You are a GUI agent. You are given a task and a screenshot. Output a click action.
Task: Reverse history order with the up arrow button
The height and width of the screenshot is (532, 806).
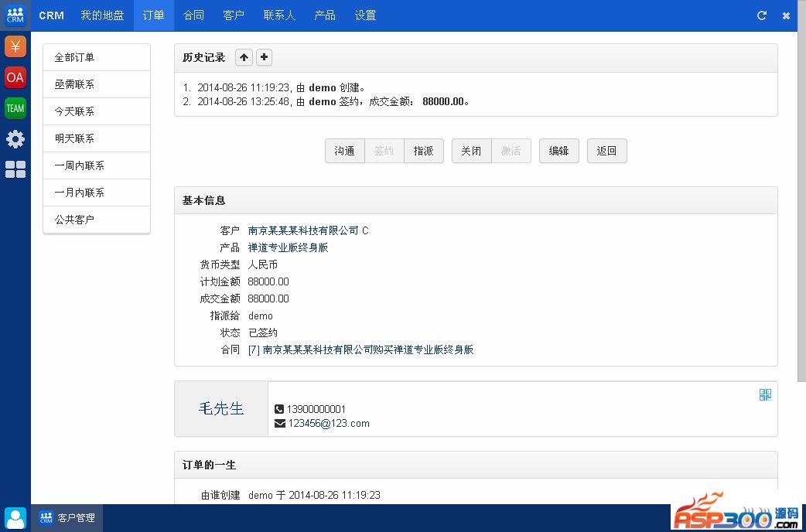pyautogui.click(x=244, y=57)
